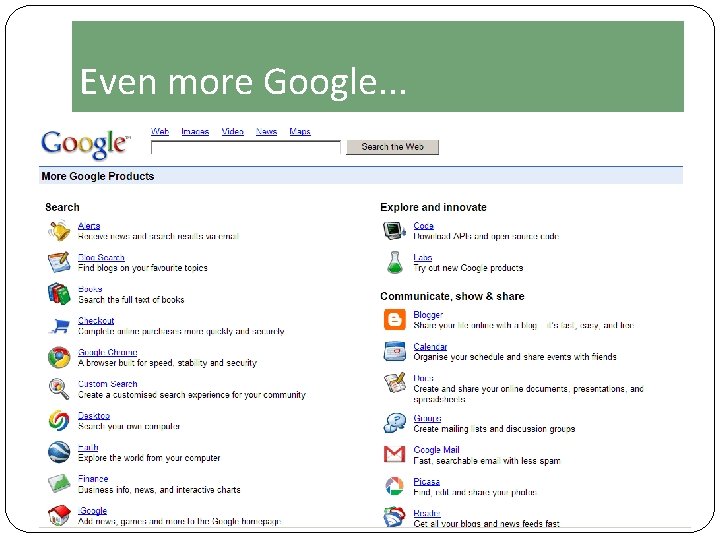Open the Custom Search link

(107, 384)
